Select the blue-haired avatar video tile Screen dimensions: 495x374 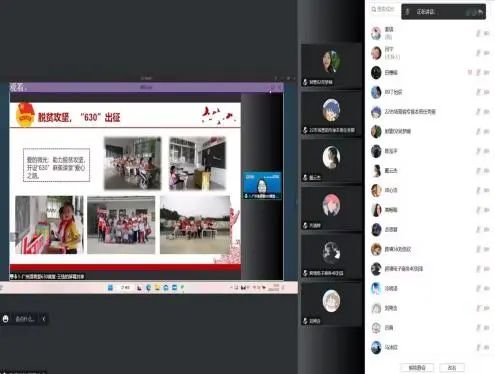(x=331, y=114)
